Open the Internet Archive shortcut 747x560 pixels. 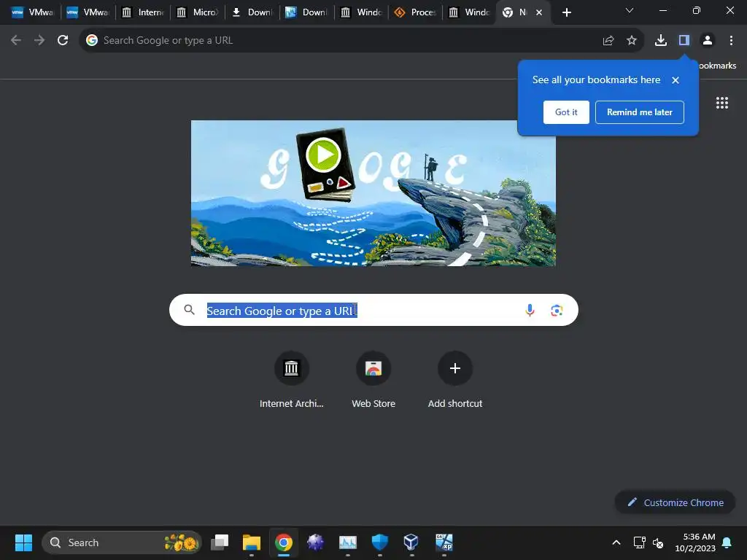pos(292,380)
